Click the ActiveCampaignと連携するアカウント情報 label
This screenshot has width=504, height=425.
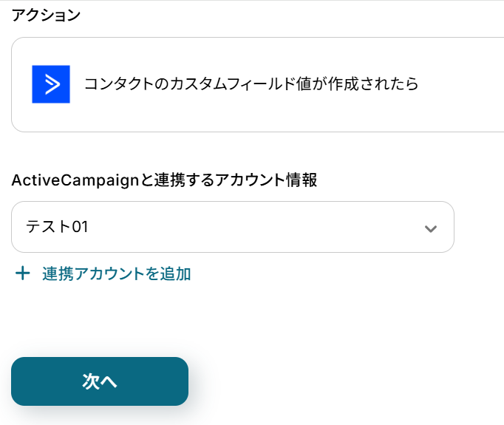click(164, 180)
